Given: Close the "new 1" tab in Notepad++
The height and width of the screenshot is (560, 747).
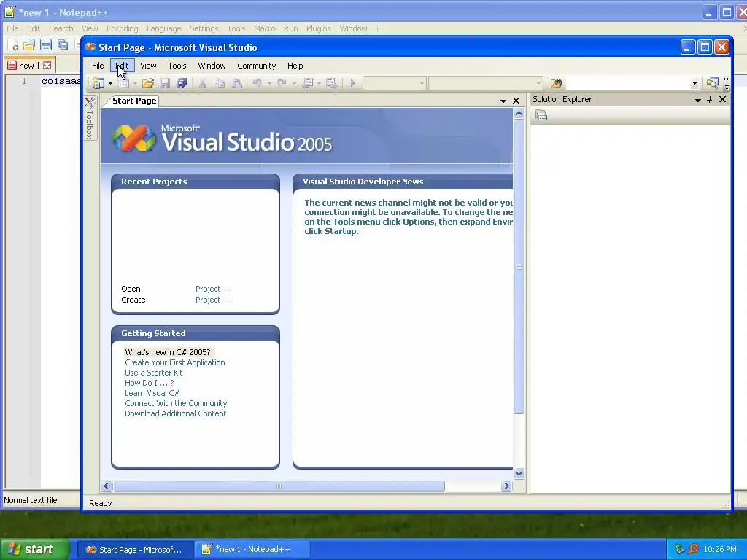Looking at the screenshot, I should tap(47, 65).
